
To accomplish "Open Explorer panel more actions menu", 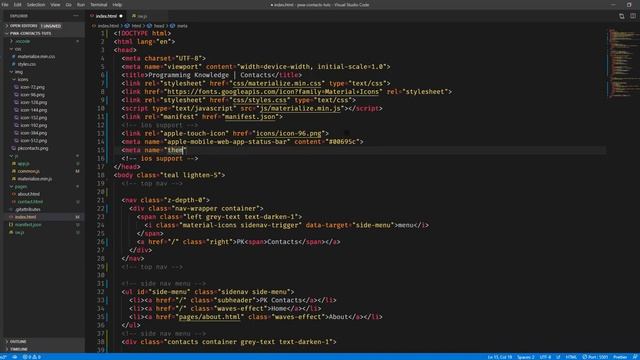I will 76,16.
